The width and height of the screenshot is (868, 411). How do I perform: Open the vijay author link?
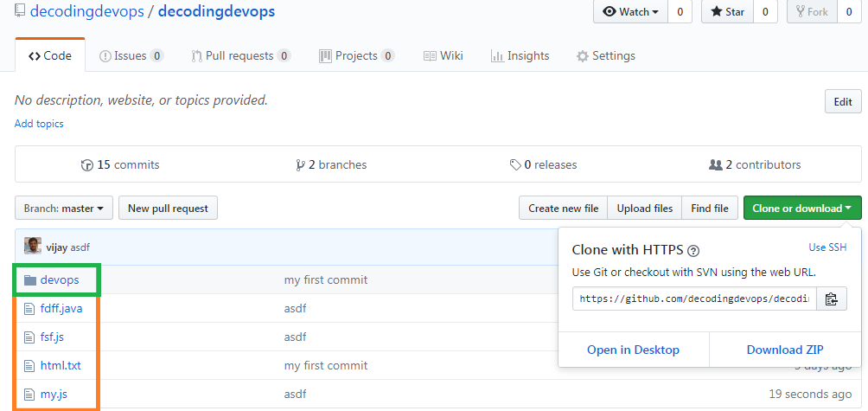(57, 247)
